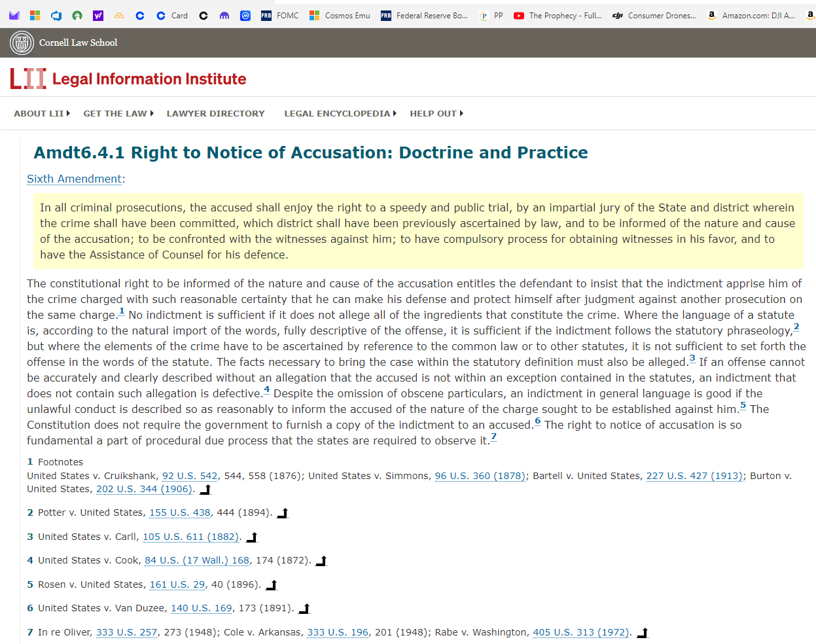The width and height of the screenshot is (816, 644).
Task: Jump to footnote 3 superscript after alleged
Action: [692, 358]
